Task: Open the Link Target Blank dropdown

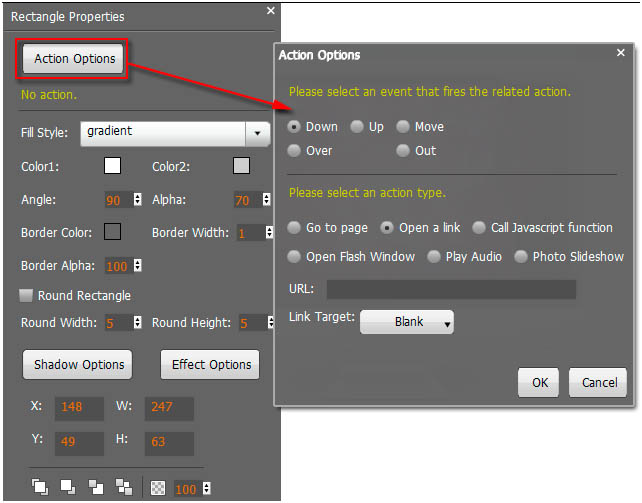Action: (407, 322)
